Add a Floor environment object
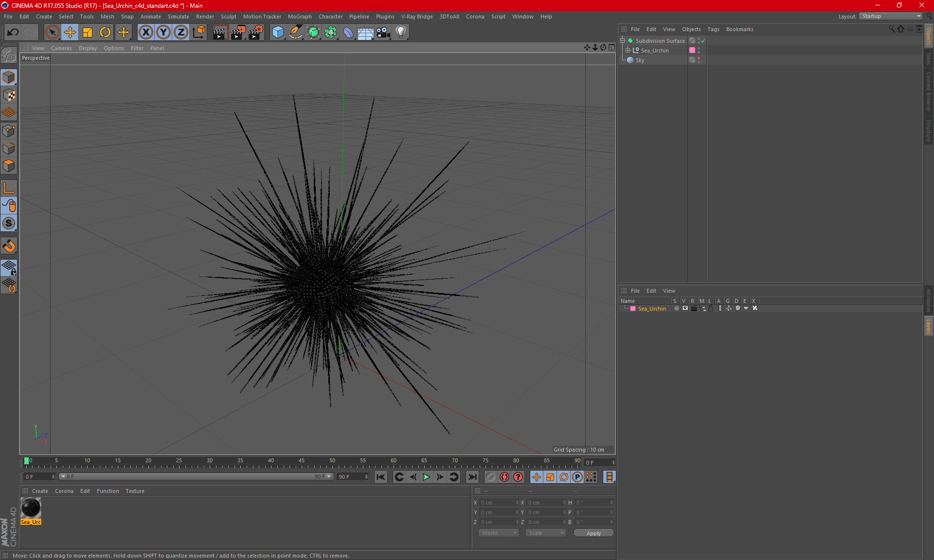The width and height of the screenshot is (934, 560). [x=365, y=32]
